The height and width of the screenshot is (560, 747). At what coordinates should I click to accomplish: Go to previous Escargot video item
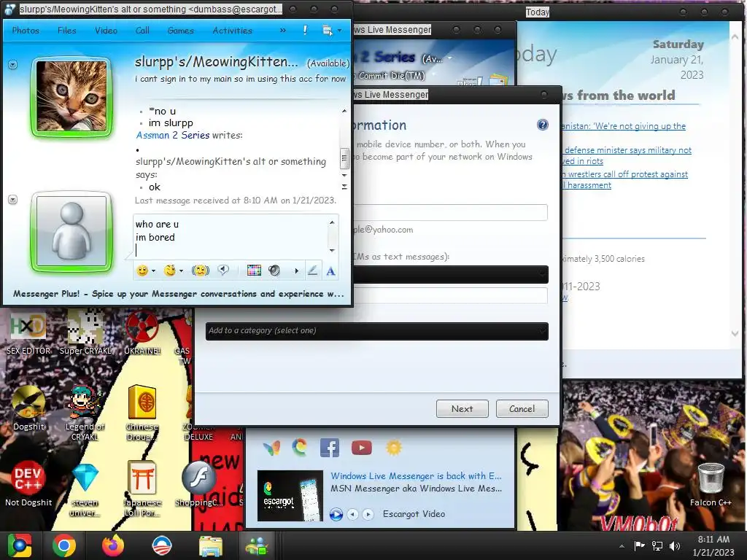pyautogui.click(x=352, y=514)
